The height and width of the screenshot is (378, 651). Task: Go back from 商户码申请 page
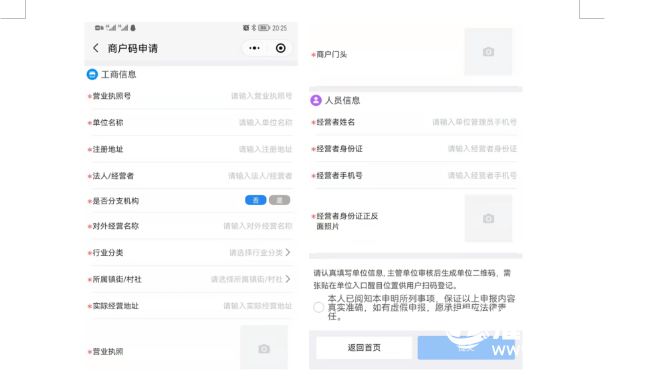pos(96,48)
